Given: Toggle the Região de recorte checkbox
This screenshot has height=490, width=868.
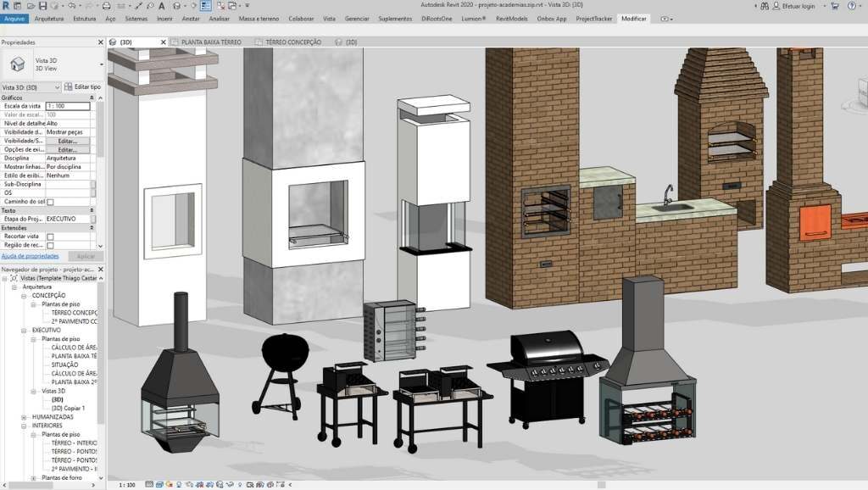Looking at the screenshot, I should tap(50, 245).
